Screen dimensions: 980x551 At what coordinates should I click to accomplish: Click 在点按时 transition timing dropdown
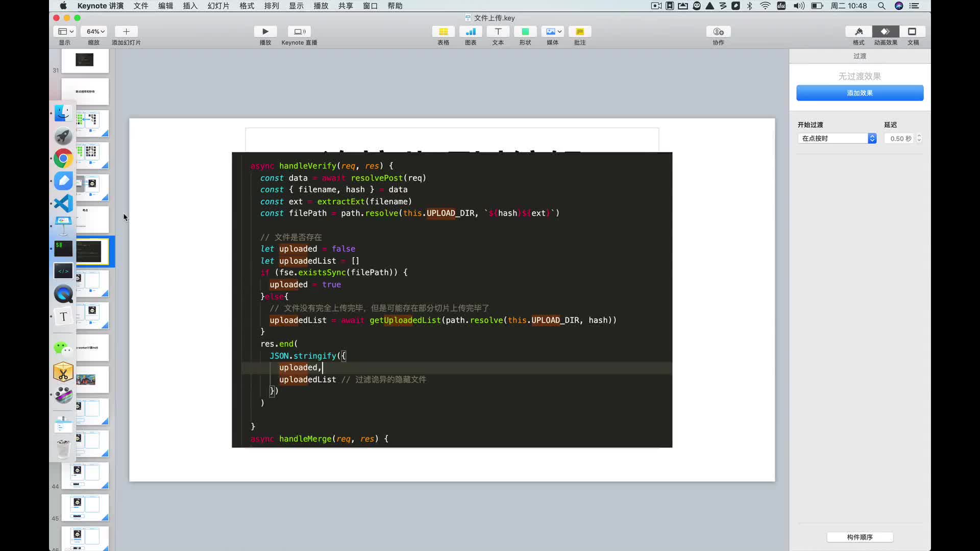[837, 138]
